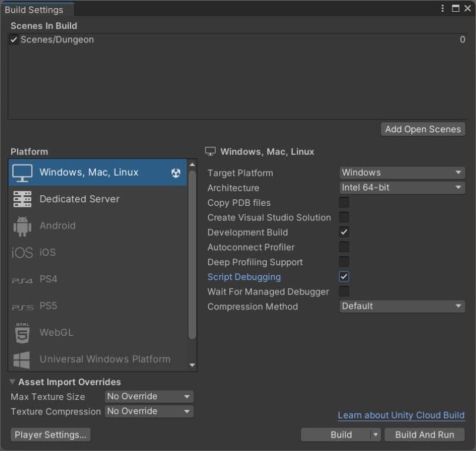This screenshot has height=451, width=476.
Task: Click the Unity active platform badge icon
Action: pos(175,173)
